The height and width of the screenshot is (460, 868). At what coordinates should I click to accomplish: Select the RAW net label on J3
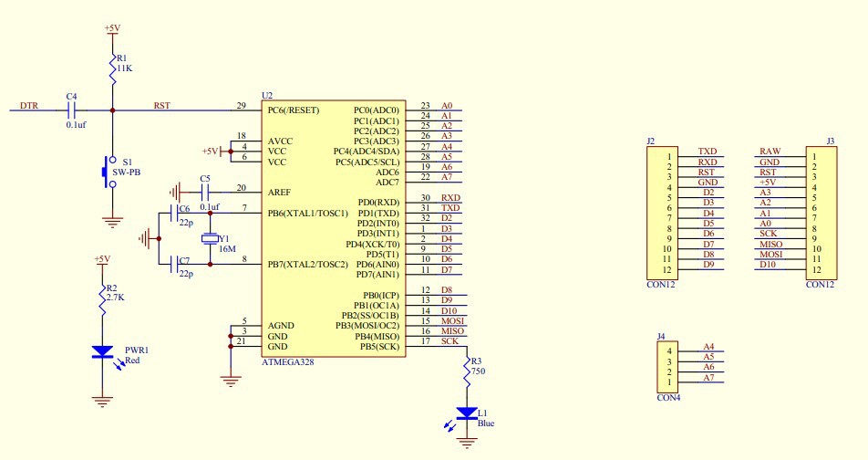[770, 152]
